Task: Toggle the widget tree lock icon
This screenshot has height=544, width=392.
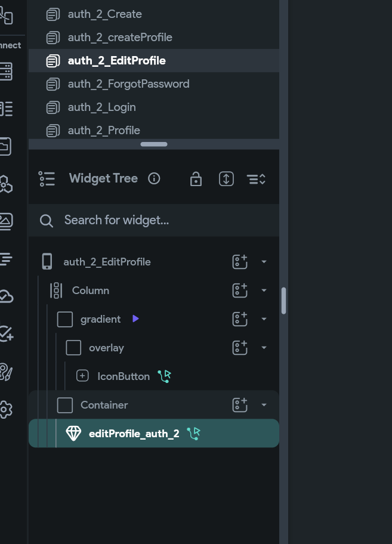Action: 196,179
